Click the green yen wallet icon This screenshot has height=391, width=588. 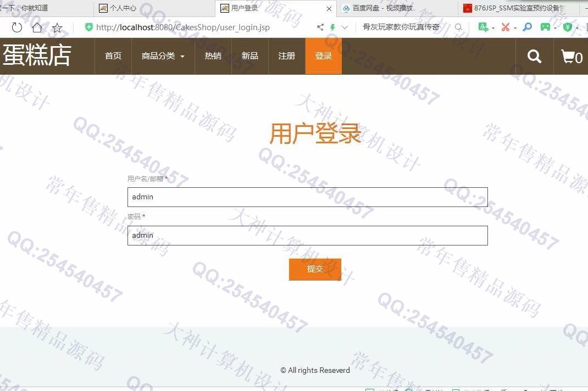(x=568, y=27)
